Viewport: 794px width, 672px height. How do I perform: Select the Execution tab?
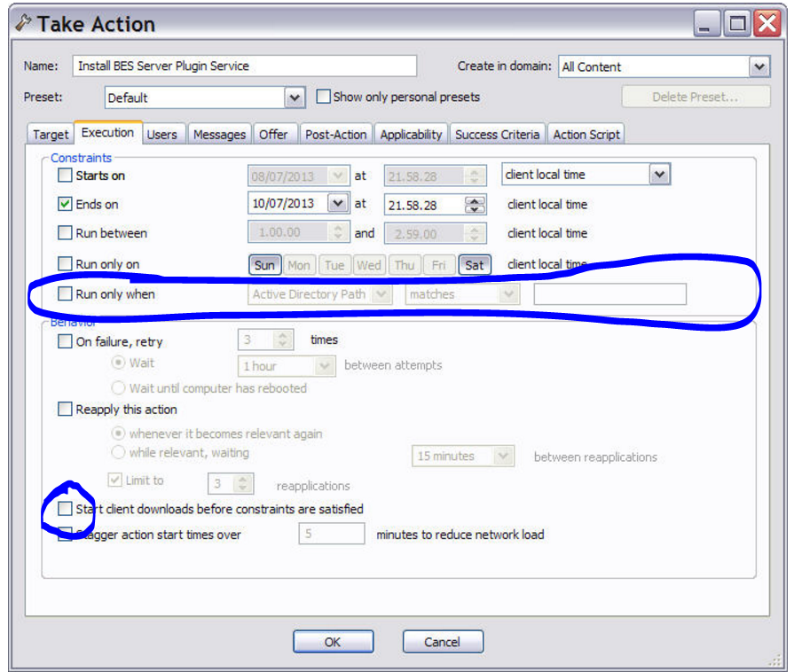pyautogui.click(x=107, y=133)
